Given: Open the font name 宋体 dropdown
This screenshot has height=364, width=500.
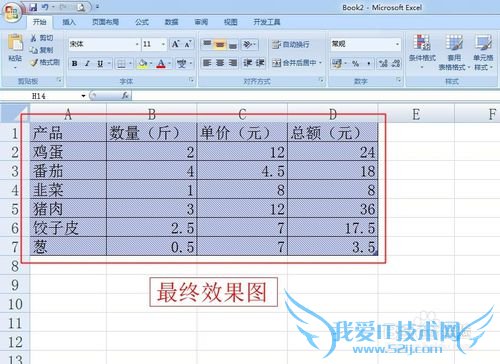Looking at the screenshot, I should coord(137,44).
